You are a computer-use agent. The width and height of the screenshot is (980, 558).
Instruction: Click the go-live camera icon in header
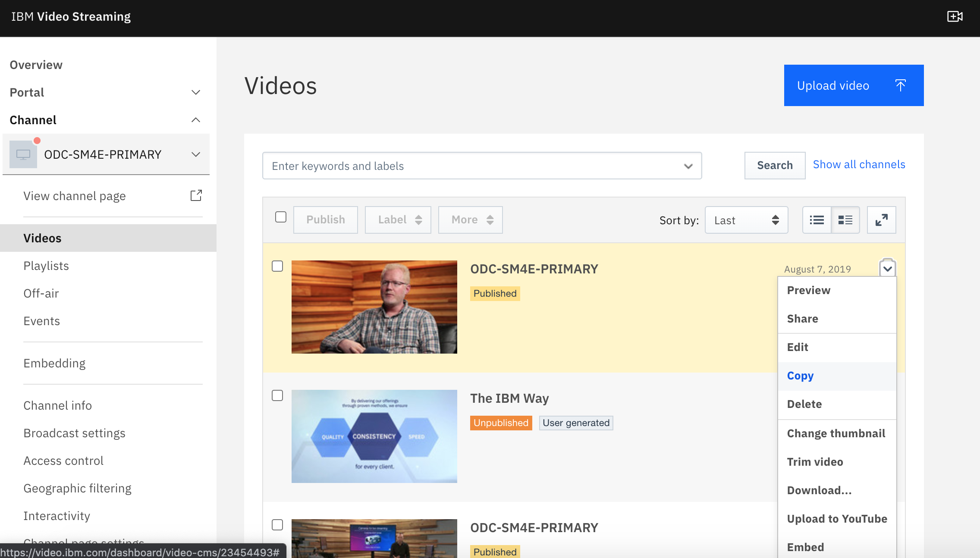point(955,16)
